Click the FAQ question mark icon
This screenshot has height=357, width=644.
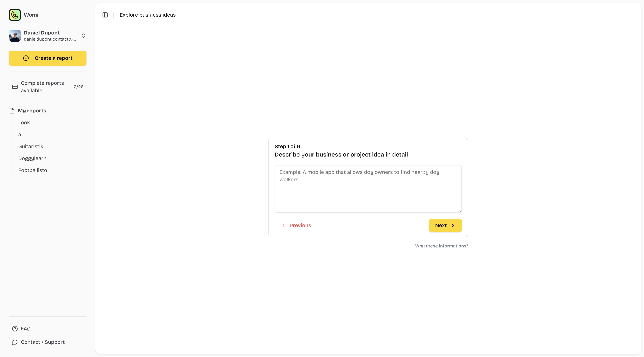coord(15,328)
